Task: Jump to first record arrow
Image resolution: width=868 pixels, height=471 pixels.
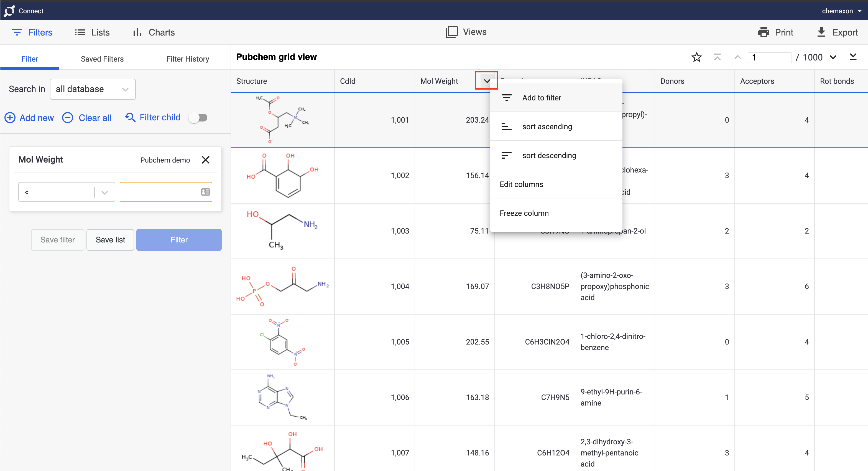Action: [x=717, y=57]
